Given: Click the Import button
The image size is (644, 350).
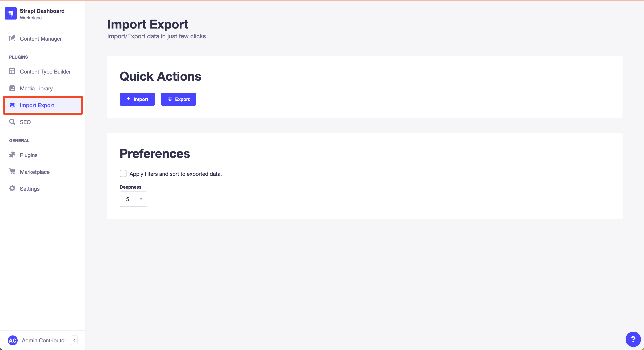Looking at the screenshot, I should tap(137, 99).
